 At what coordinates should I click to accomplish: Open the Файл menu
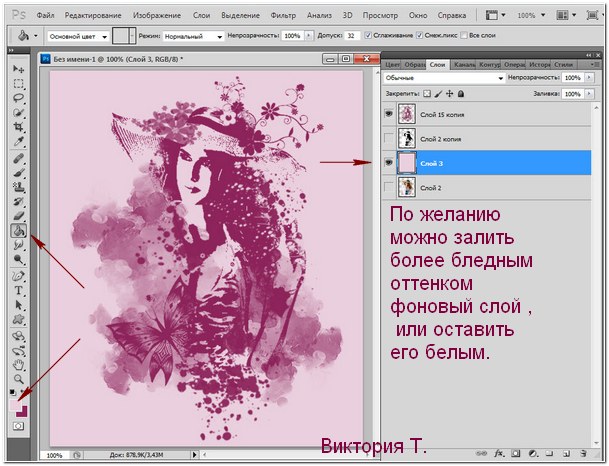tap(45, 16)
